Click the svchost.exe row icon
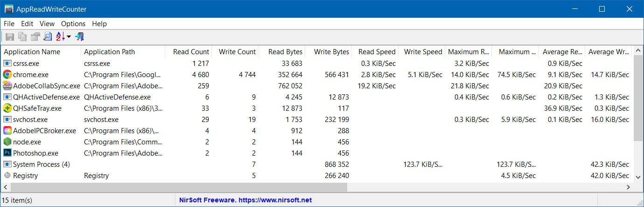 7,119
